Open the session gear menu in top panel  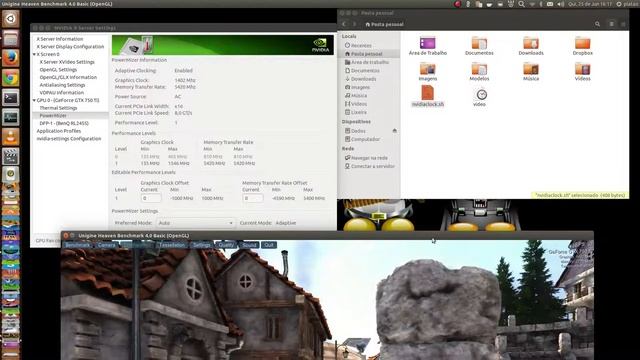click(x=619, y=4)
